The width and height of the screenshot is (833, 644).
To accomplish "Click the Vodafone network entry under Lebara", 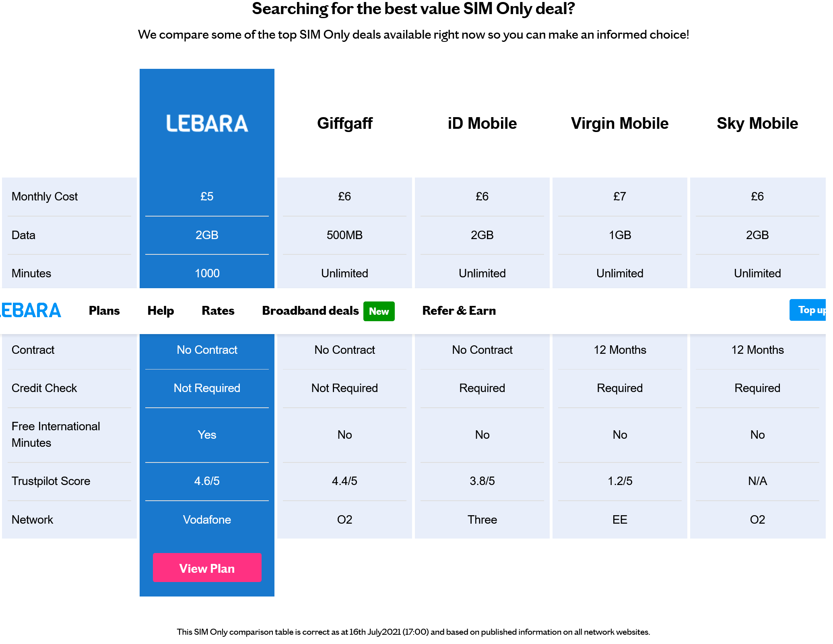I will (x=207, y=520).
